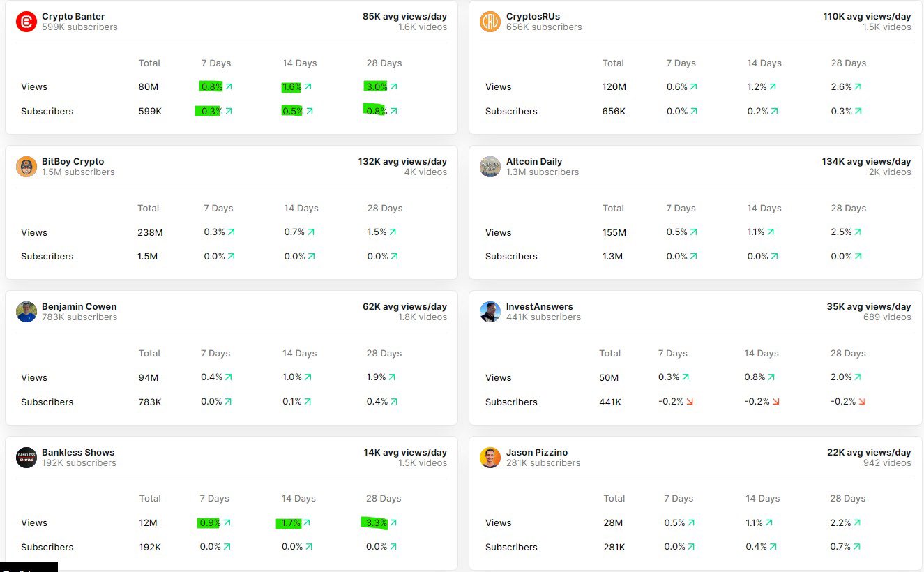
Task: Click the Crypto Banter channel logo
Action: click(x=26, y=22)
